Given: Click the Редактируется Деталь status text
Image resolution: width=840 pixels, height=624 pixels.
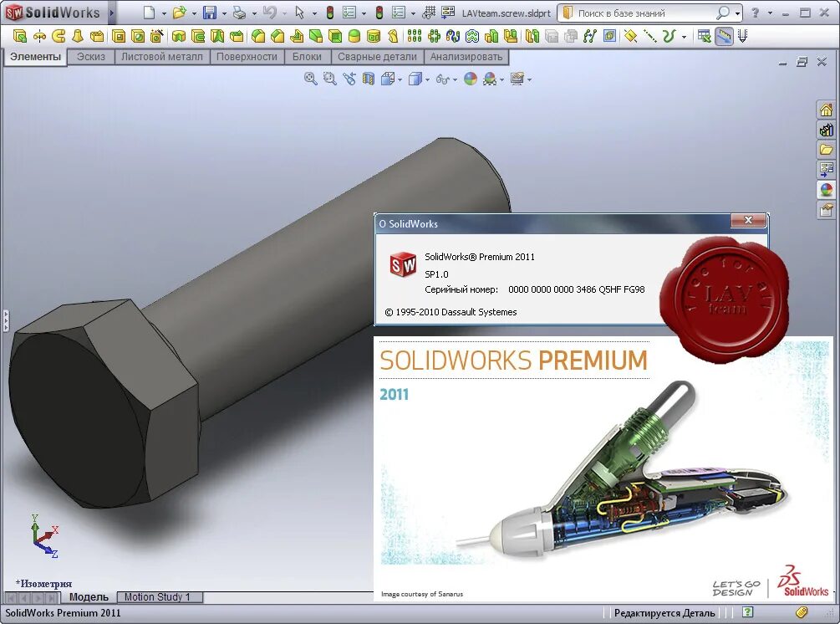Looking at the screenshot, I should tap(664, 613).
